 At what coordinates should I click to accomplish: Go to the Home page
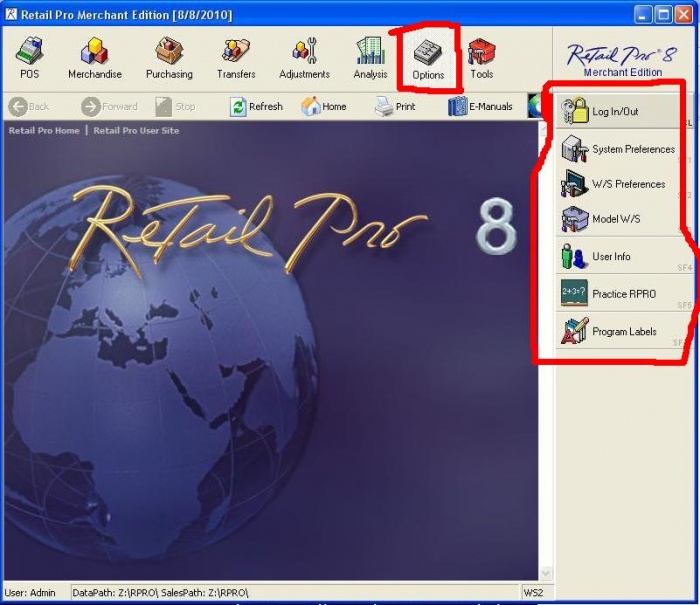pyautogui.click(x=324, y=107)
